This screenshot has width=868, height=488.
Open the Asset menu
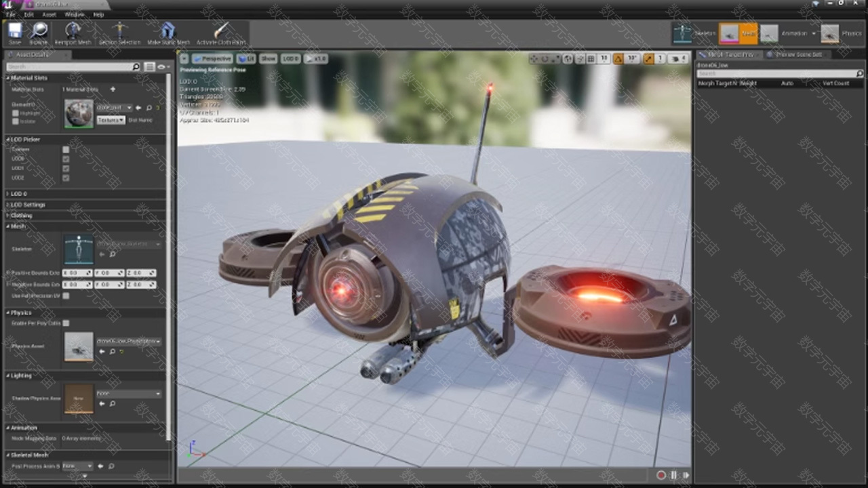pyautogui.click(x=50, y=14)
